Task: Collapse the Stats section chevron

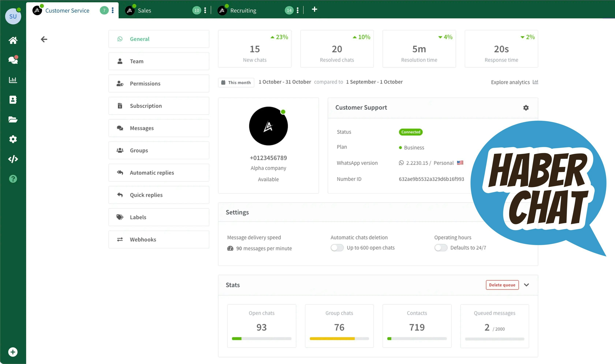Action: [526, 285]
